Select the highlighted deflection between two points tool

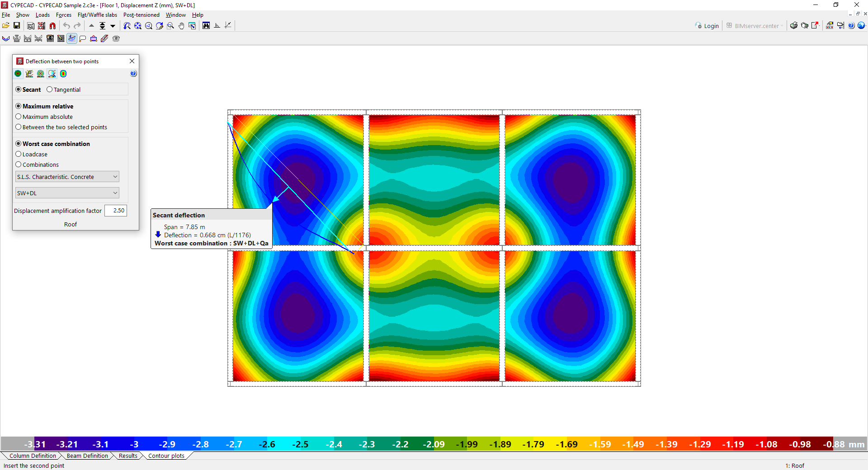coord(72,38)
